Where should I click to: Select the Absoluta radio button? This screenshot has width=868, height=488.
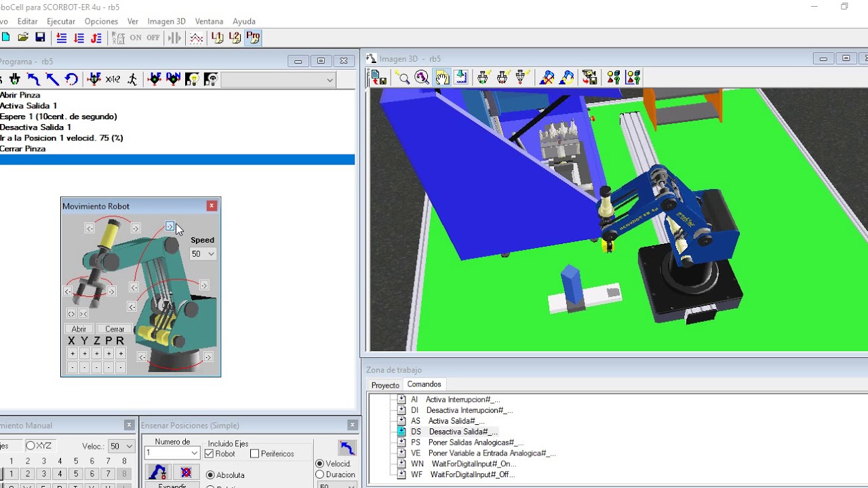210,475
